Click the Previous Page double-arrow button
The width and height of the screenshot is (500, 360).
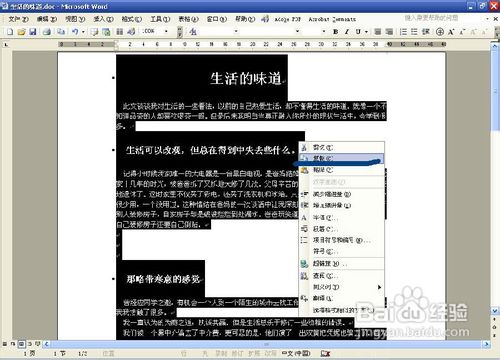tap(495, 319)
